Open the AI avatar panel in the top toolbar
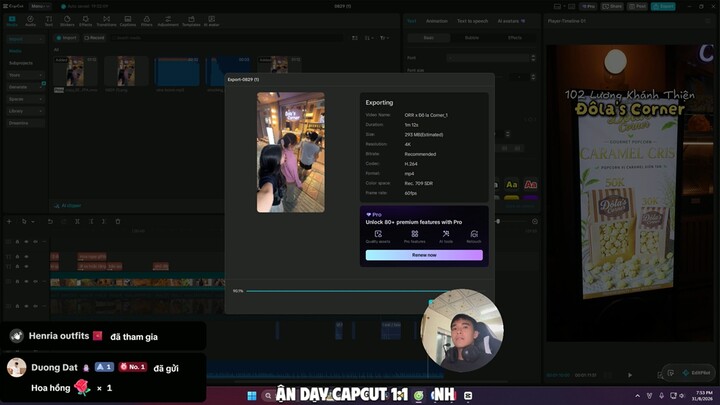 tap(212, 21)
